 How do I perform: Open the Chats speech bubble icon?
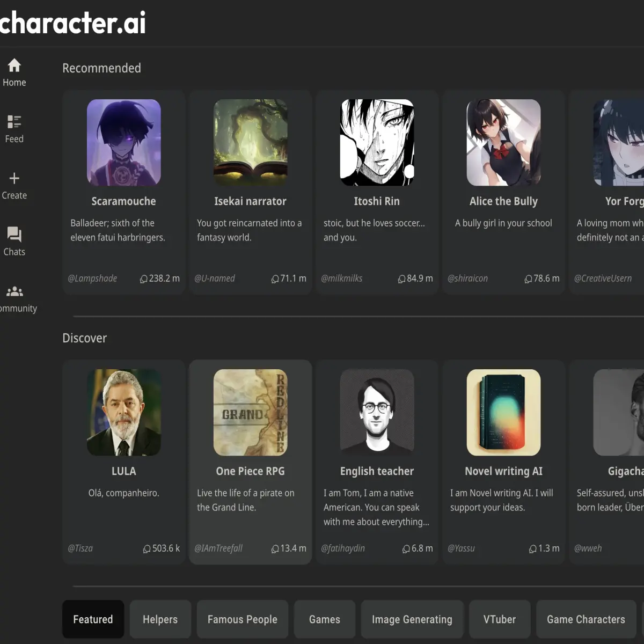coord(14,235)
